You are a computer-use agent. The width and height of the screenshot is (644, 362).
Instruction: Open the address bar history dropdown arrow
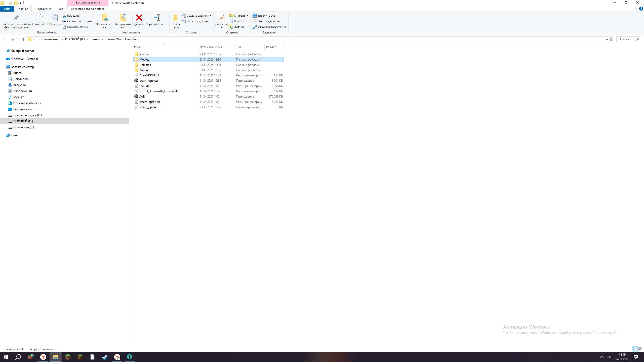[607, 39]
